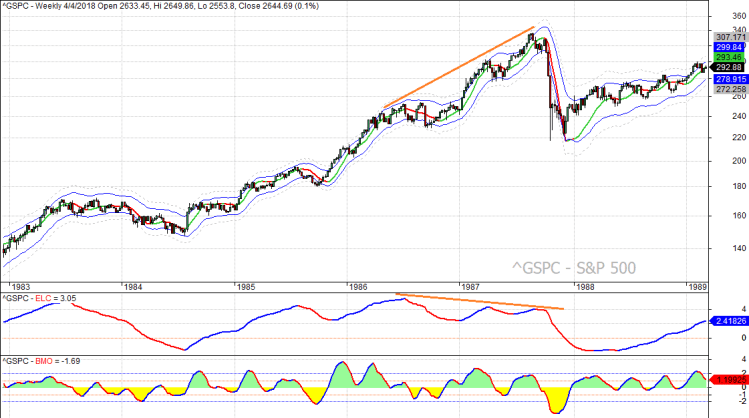Click the 220 price axis label
This screenshot has width=749, height=418.
coord(738,138)
